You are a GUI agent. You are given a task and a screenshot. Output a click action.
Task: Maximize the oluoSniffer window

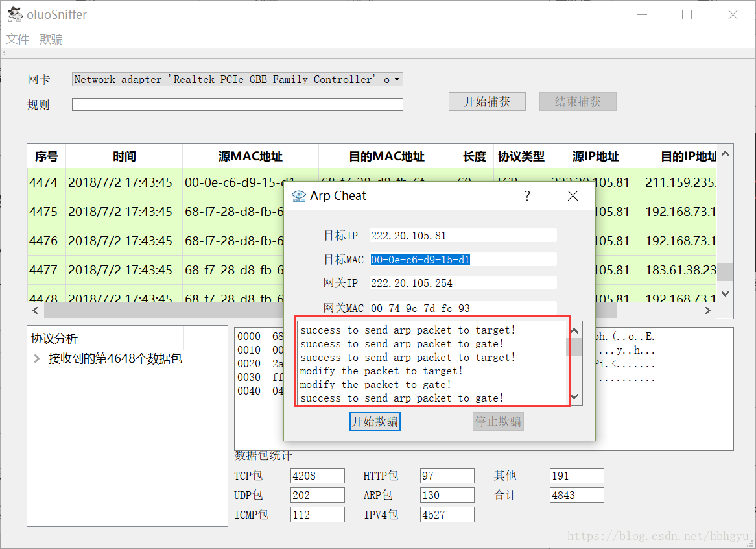click(687, 14)
